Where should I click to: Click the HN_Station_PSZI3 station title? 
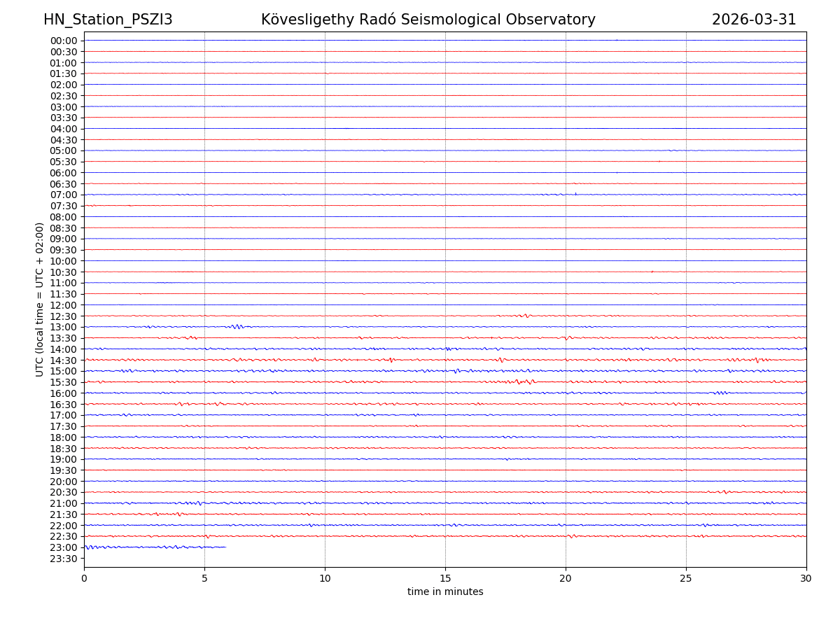(108, 20)
